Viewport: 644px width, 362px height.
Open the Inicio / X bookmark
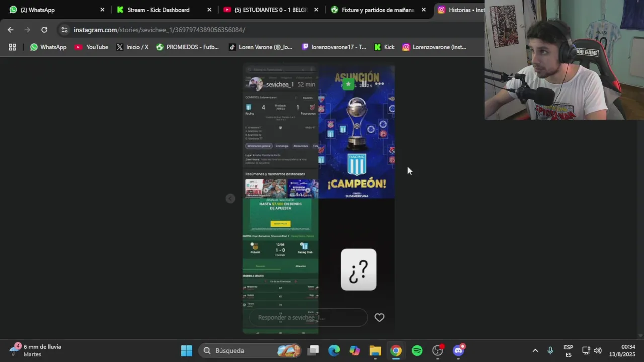(x=132, y=47)
